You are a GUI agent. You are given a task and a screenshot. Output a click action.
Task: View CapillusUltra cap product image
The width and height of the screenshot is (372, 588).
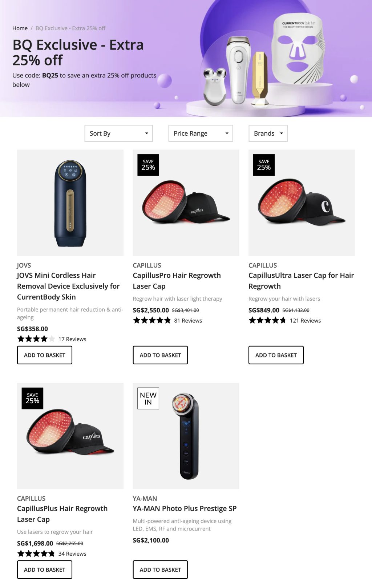tap(302, 203)
